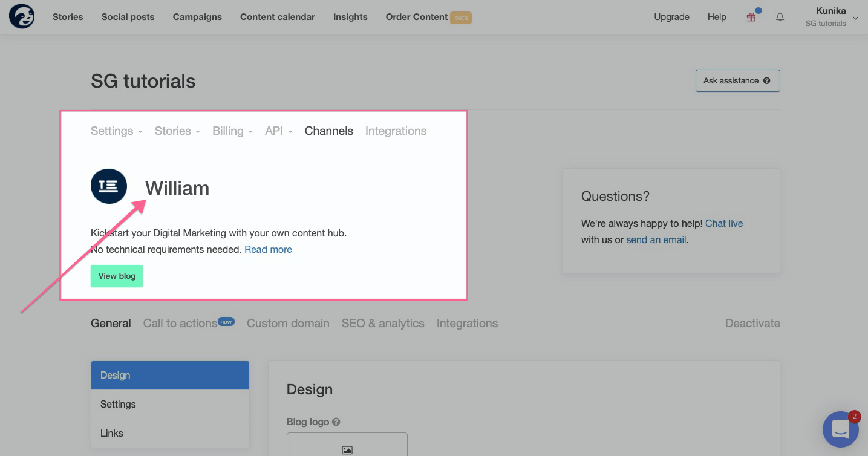Click the William blog channel icon
Image resolution: width=868 pixels, height=456 pixels.
109,186
